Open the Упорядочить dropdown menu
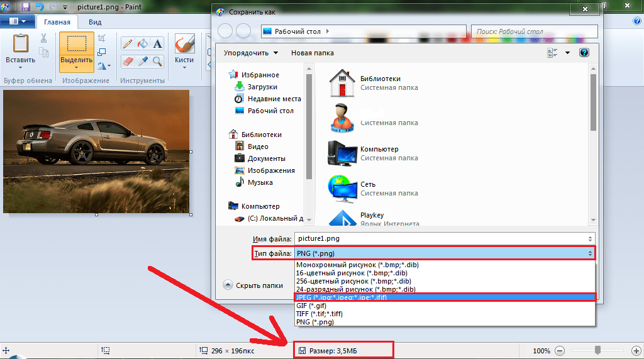This screenshot has width=644, height=359. [x=250, y=53]
